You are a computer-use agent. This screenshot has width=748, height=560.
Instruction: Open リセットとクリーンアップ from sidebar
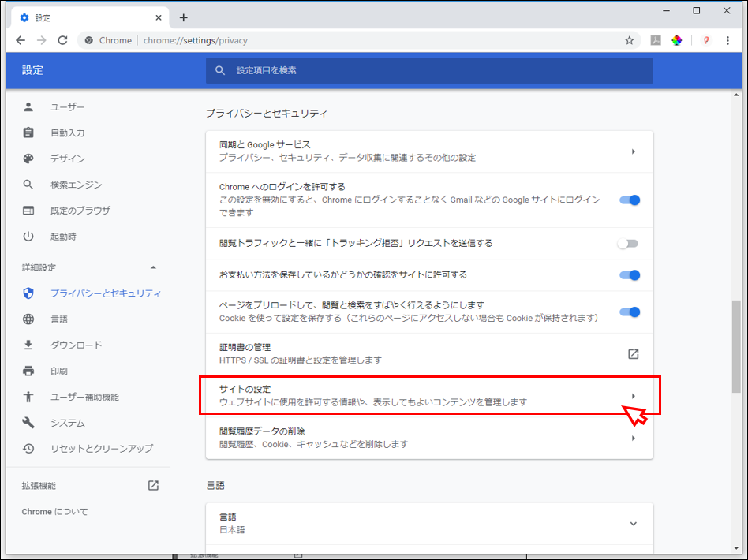click(x=102, y=448)
